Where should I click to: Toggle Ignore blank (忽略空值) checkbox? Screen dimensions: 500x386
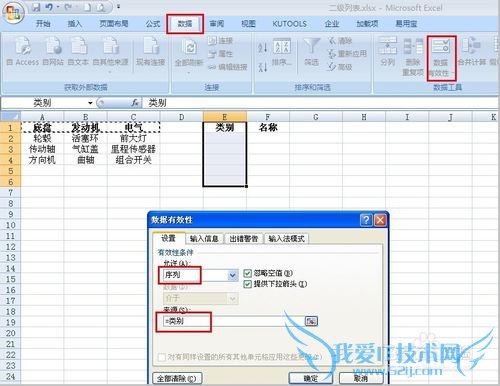click(247, 273)
